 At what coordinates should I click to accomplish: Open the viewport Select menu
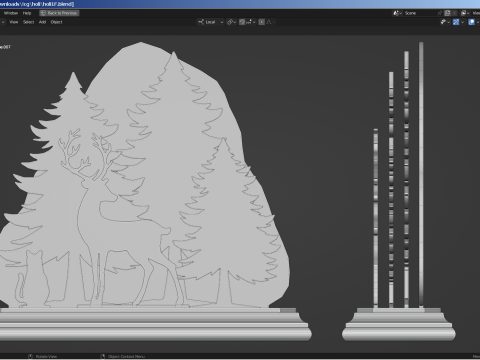29,22
